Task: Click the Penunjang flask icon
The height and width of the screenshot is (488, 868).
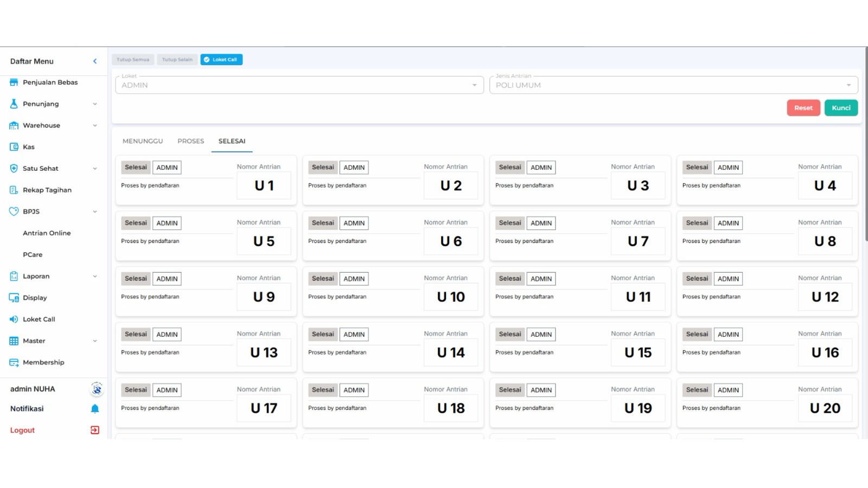Action: point(14,104)
